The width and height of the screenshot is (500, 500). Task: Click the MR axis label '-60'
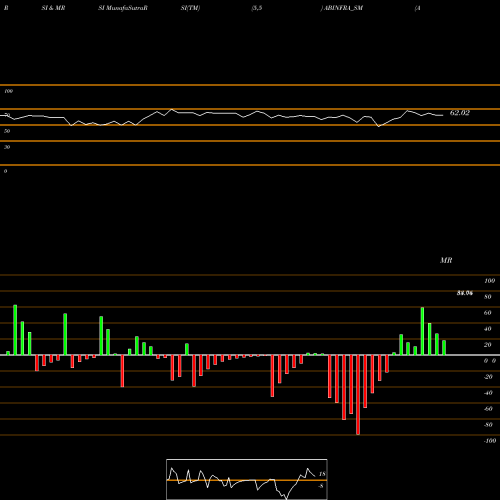pyautogui.click(x=488, y=409)
